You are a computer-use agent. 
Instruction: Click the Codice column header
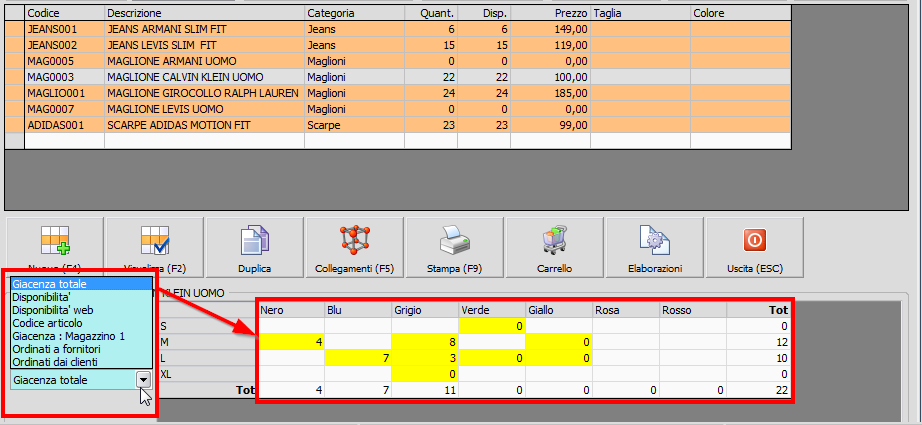[65, 13]
